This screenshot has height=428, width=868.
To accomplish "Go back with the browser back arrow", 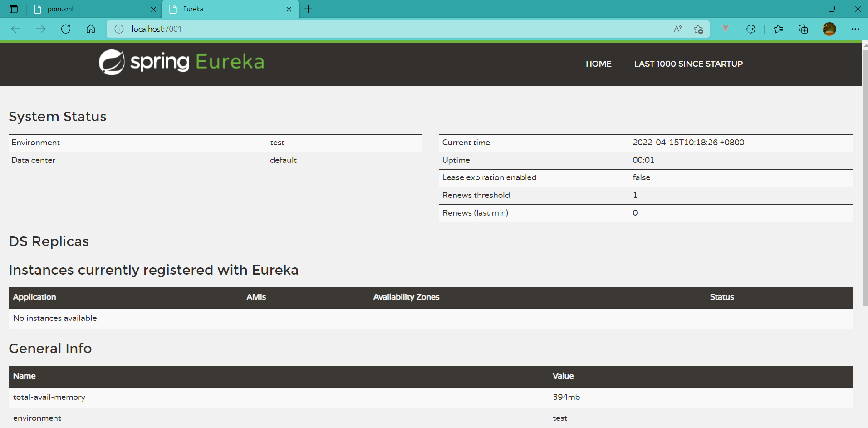I will [16, 29].
